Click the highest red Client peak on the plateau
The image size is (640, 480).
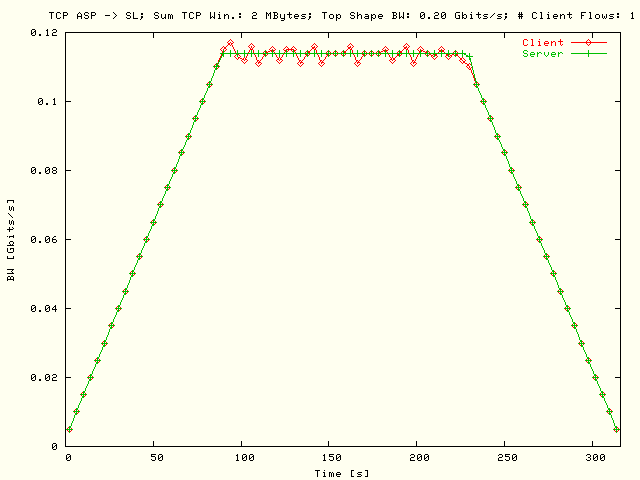(231, 42)
